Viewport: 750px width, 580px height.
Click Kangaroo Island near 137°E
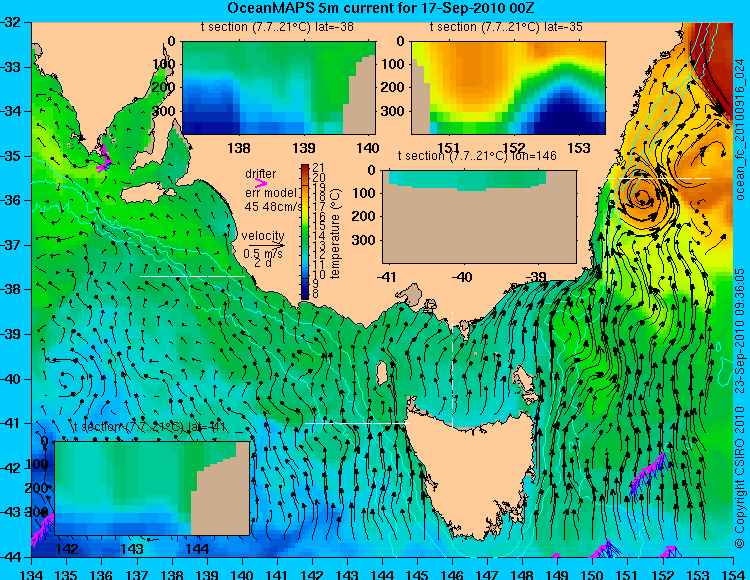[147, 194]
